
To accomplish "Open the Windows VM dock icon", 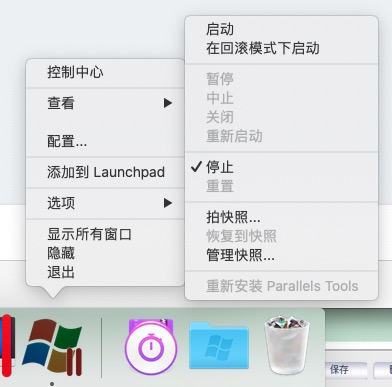I will pos(52,347).
